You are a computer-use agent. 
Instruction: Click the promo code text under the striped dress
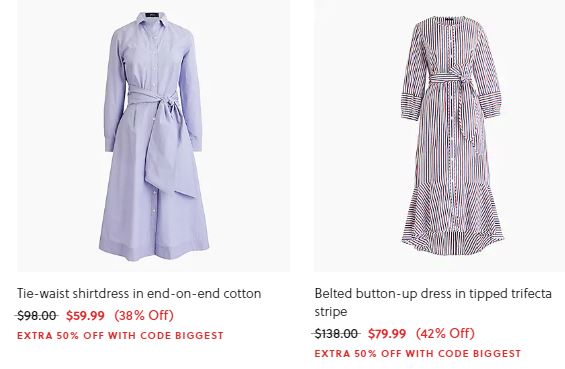[x=418, y=354]
